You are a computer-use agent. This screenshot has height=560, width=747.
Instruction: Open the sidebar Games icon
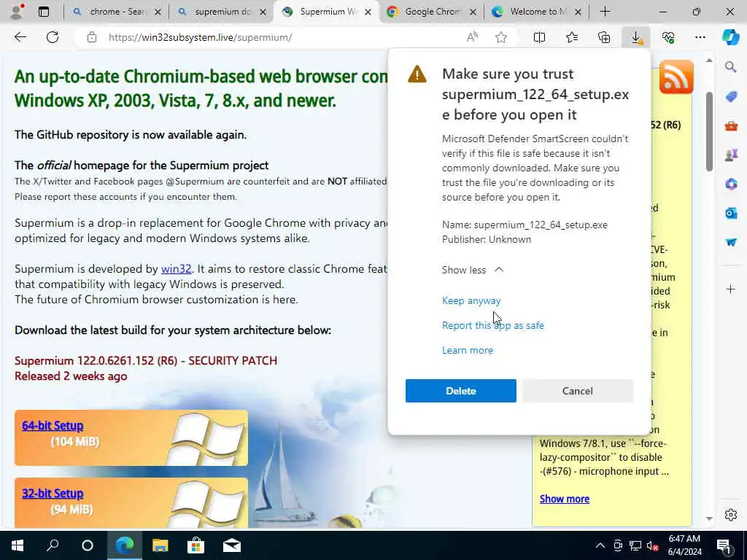[731, 155]
